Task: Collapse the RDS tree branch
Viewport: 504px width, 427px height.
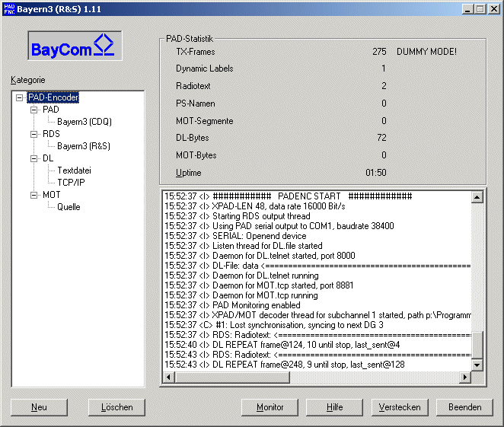Action: [33, 134]
